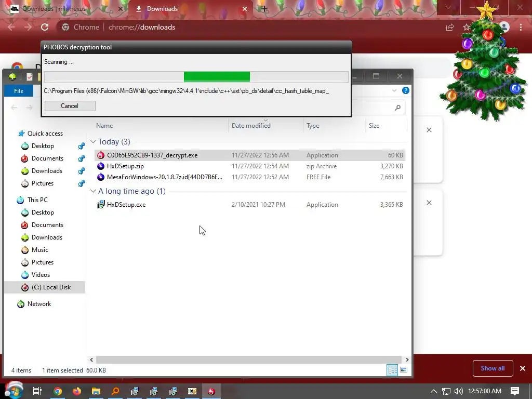This screenshot has width=532, height=399.
Task: Open the Windows Start button
Action: click(x=14, y=391)
